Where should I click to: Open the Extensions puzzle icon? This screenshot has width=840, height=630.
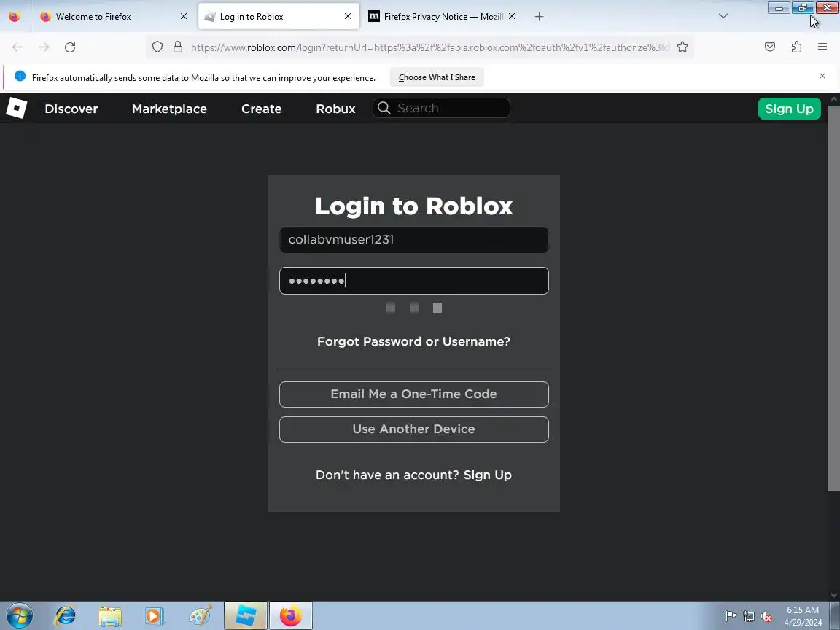[796, 47]
